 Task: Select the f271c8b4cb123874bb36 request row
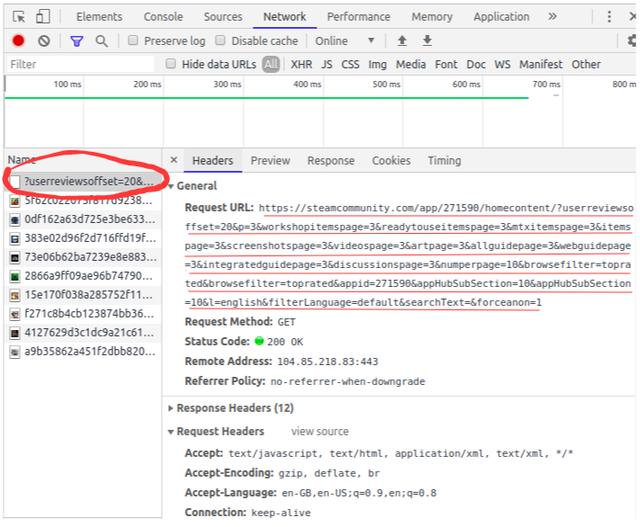[83, 314]
